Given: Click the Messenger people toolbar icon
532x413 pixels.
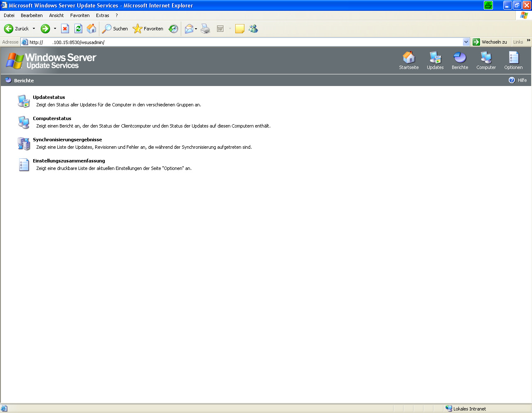Looking at the screenshot, I should click(253, 29).
